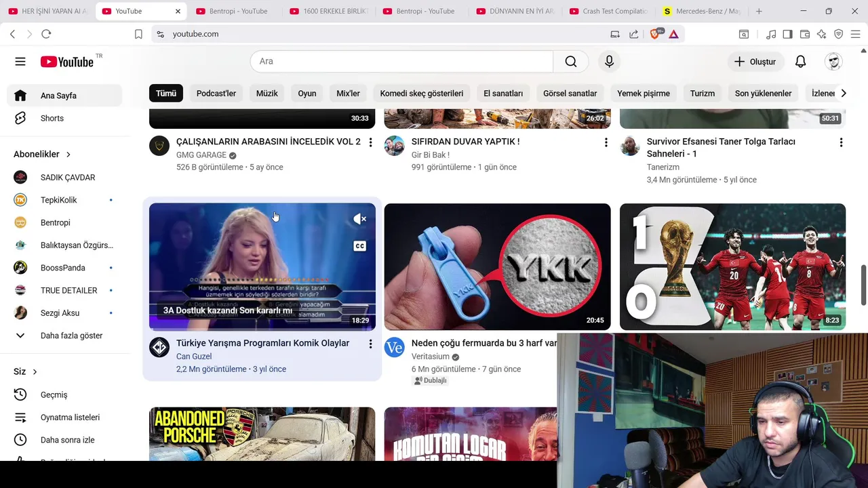Select the Yemek pişirme chip

point(644,94)
